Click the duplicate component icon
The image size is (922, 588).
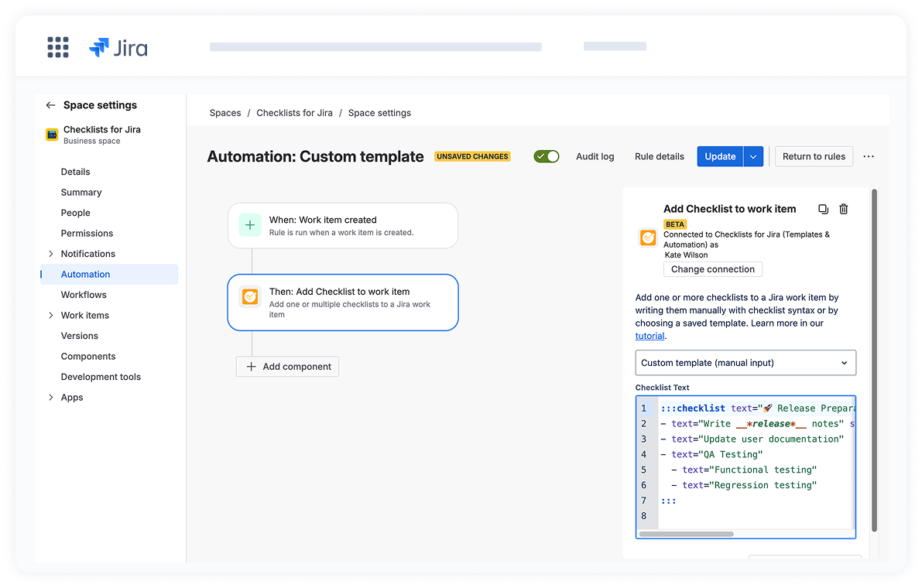[x=823, y=209]
